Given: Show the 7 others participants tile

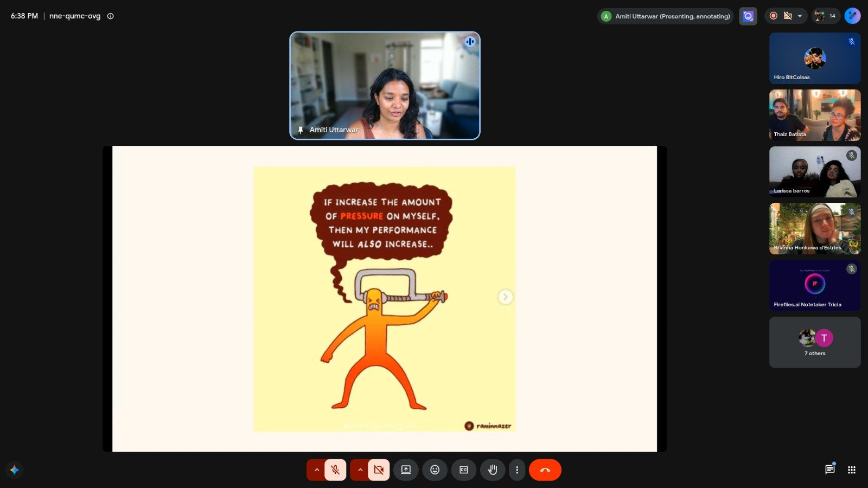Looking at the screenshot, I should [x=815, y=342].
